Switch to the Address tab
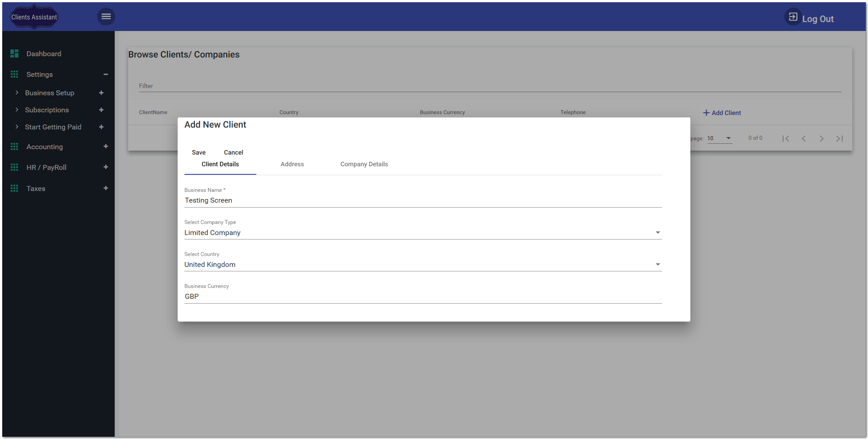Viewport: 868px width, 439px height. coord(292,164)
